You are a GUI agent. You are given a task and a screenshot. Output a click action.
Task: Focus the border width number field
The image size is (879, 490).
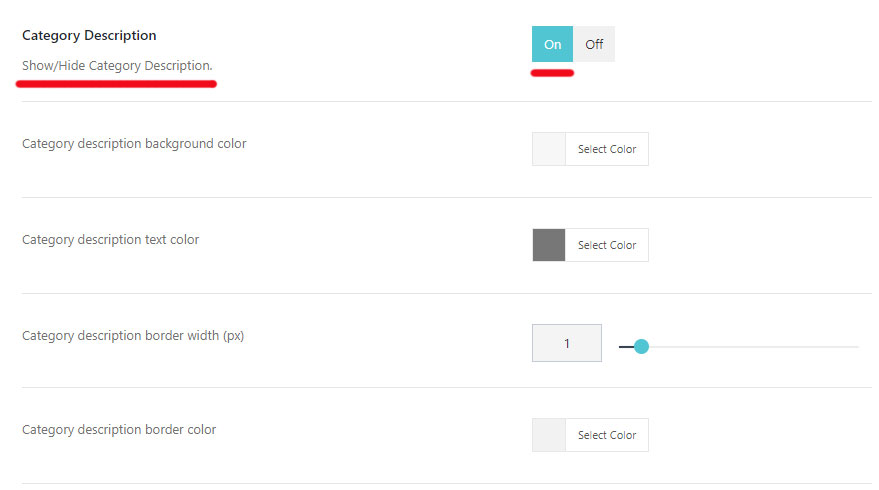tap(567, 343)
